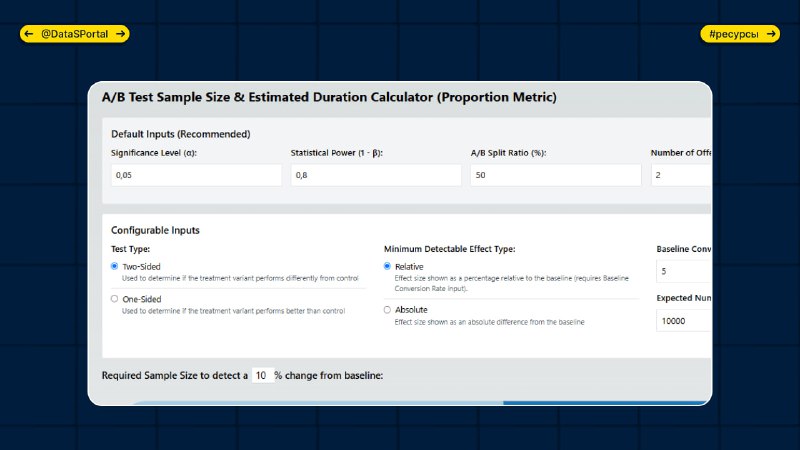Edit the Statistical Power field

pos(376,175)
